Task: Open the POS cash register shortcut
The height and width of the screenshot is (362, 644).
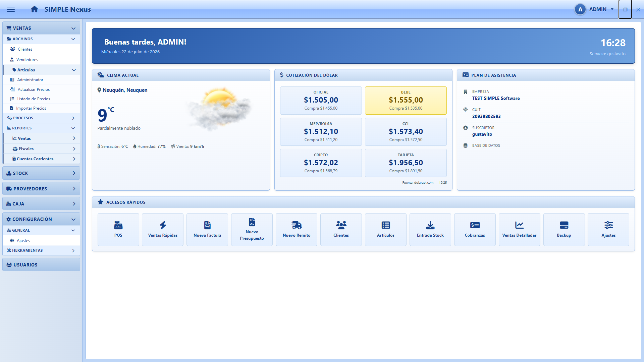Action: pos(118,230)
